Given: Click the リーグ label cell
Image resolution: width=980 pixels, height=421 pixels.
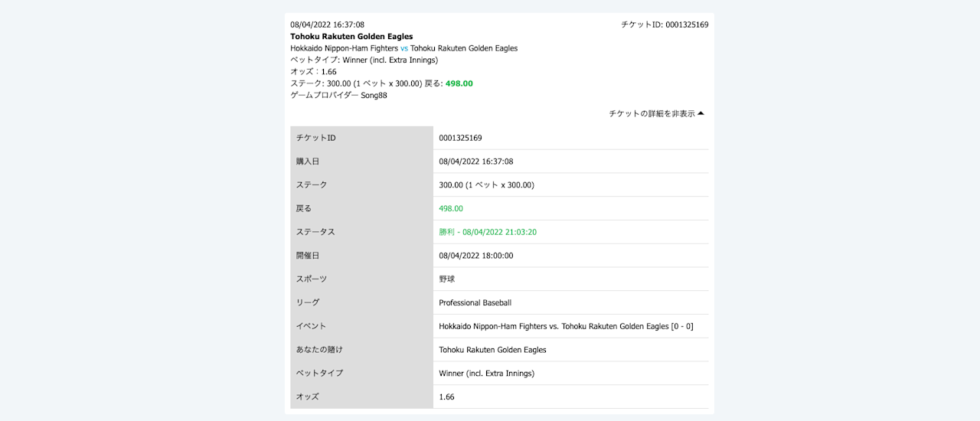Looking at the screenshot, I should click(361, 302).
